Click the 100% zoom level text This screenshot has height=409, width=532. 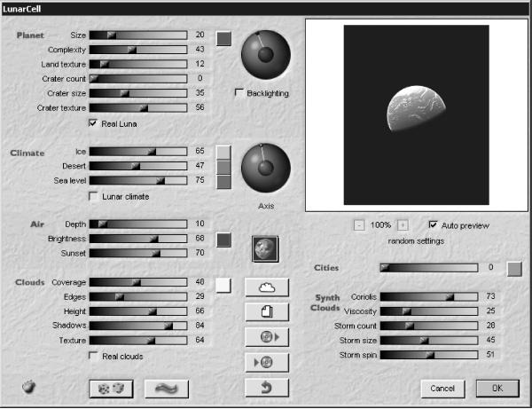click(380, 225)
